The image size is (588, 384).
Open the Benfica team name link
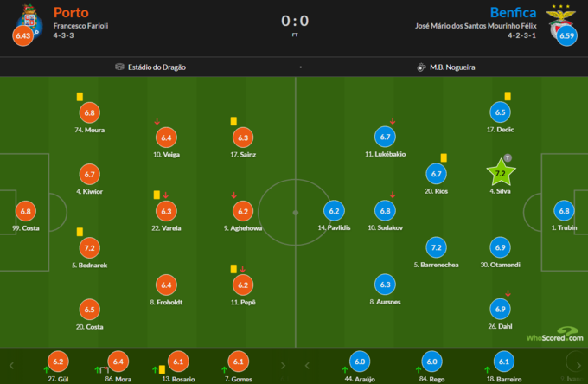coord(514,13)
